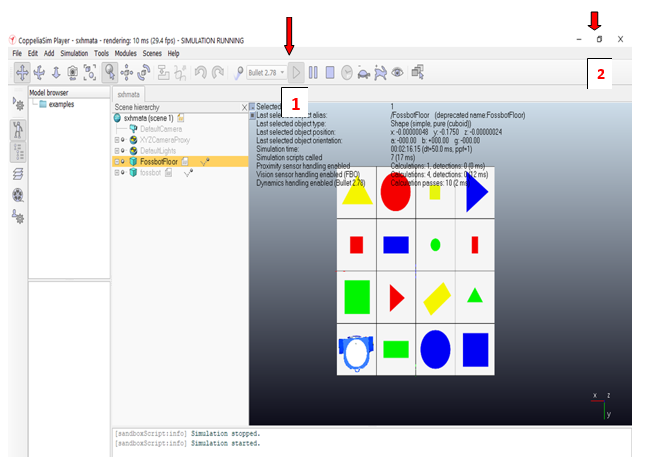Click the camera pan tool icon
Viewport: 662px width, 457px height.
click(22, 72)
